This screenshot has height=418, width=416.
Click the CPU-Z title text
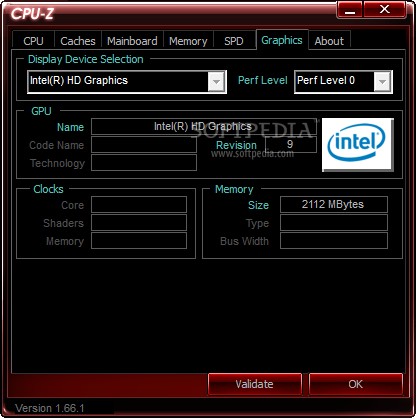coord(32,14)
